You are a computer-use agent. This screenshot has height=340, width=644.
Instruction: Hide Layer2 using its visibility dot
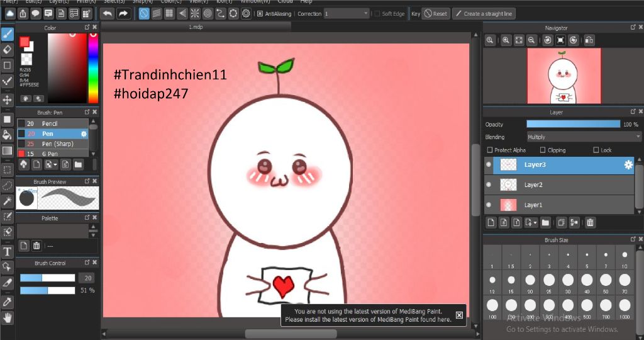488,184
